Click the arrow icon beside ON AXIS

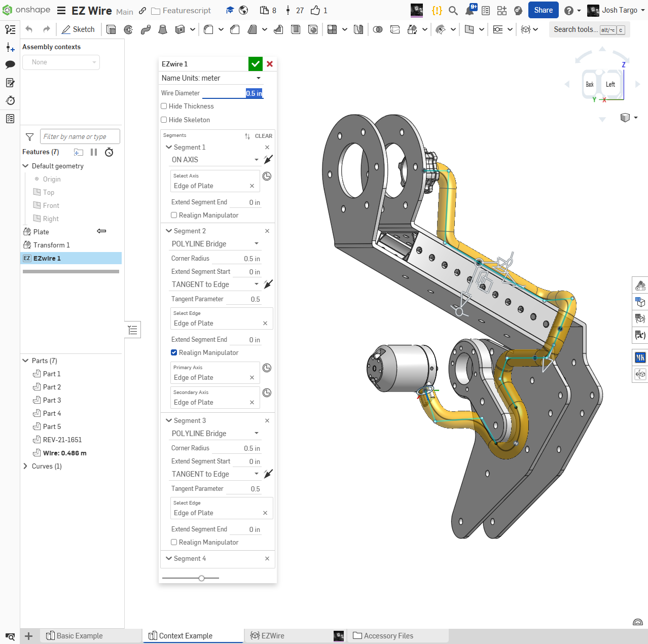[x=268, y=159]
